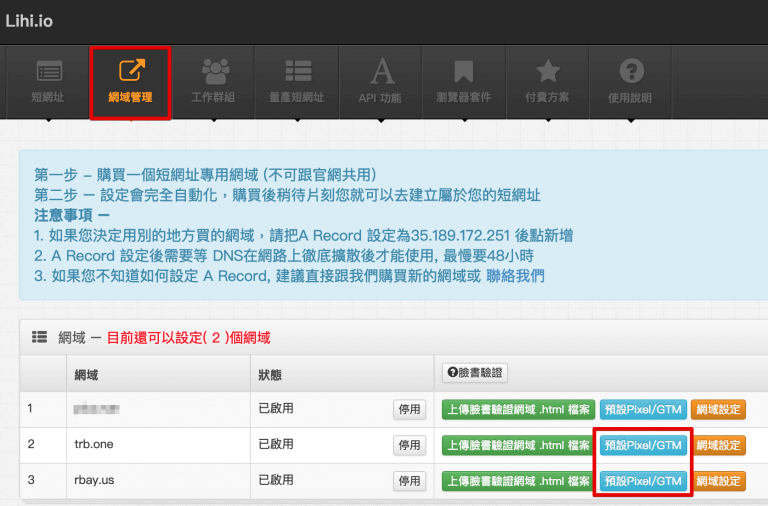Open 預設Pixel/GTM for rbay.us

(643, 481)
